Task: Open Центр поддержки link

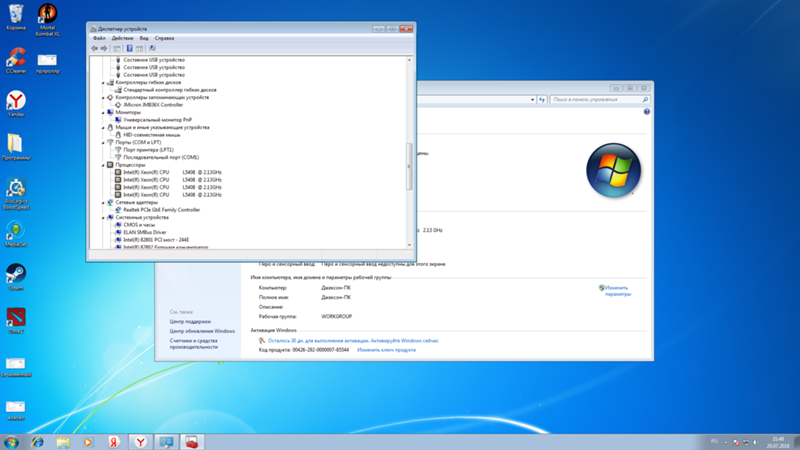Action: click(190, 322)
